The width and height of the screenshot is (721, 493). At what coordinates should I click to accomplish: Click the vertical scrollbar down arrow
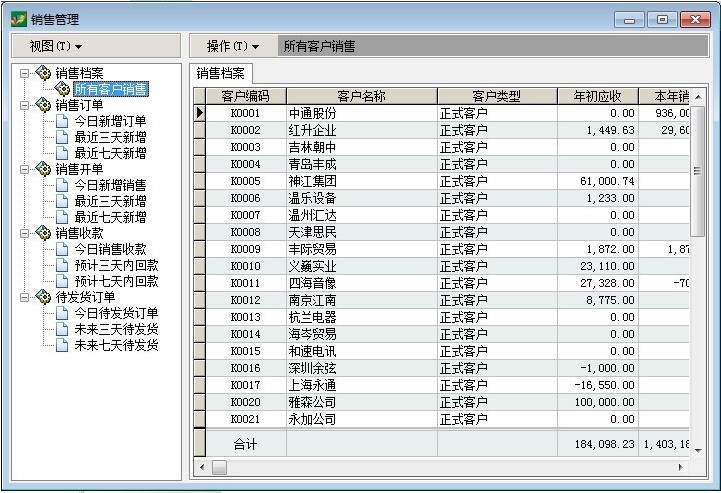point(698,451)
